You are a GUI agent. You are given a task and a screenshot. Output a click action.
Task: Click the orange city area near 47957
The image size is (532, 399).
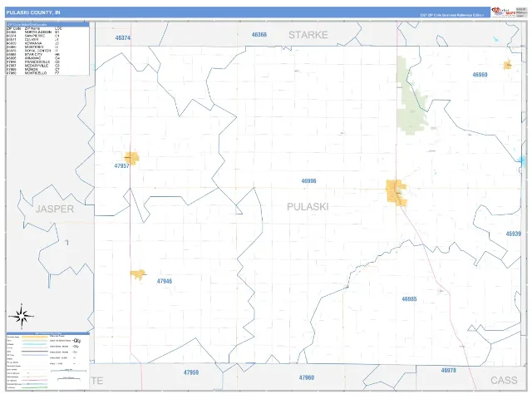(x=131, y=158)
